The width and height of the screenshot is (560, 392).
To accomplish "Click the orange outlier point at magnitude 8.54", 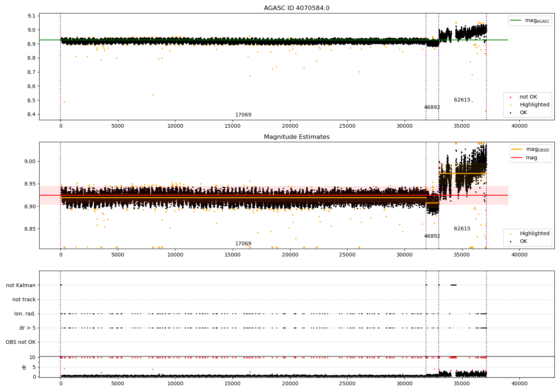I will click(x=153, y=94).
